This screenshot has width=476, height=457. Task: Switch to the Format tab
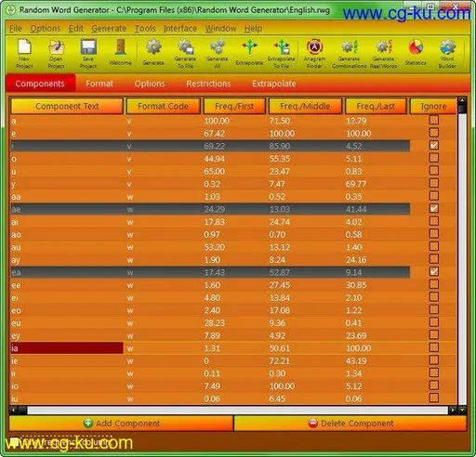click(x=99, y=84)
